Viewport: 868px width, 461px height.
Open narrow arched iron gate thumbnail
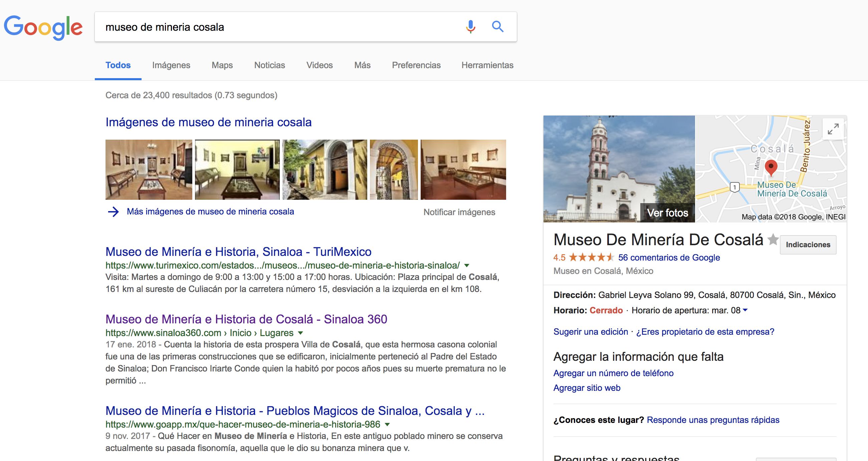point(394,170)
